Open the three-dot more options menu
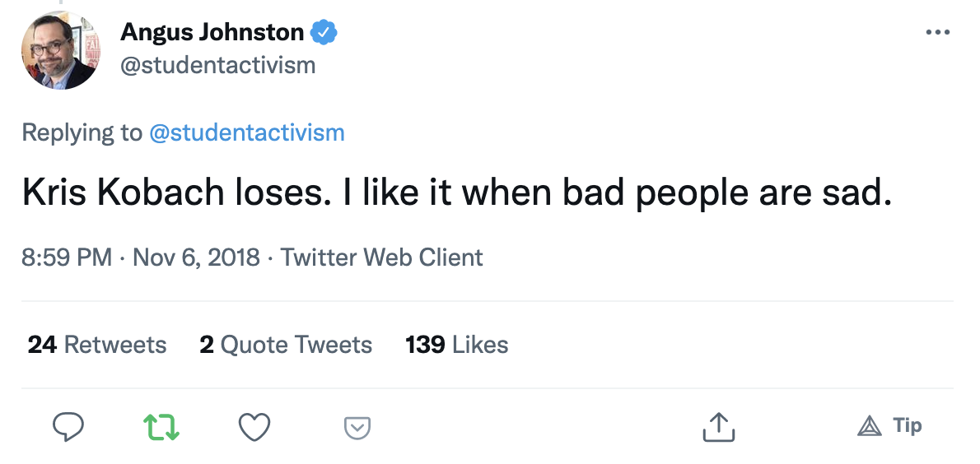Image resolution: width=980 pixels, height=464 pixels. pos(937,32)
